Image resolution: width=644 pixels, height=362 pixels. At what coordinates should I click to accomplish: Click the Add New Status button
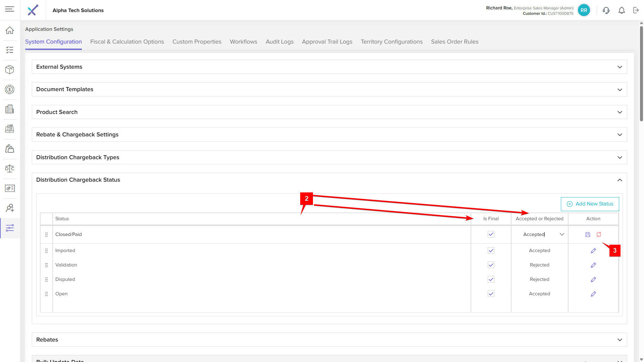pos(590,204)
